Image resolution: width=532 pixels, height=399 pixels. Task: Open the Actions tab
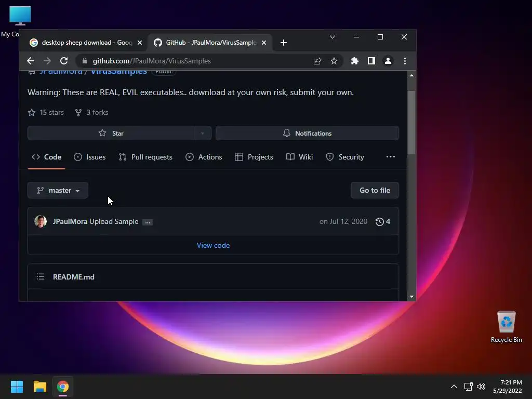(204, 157)
